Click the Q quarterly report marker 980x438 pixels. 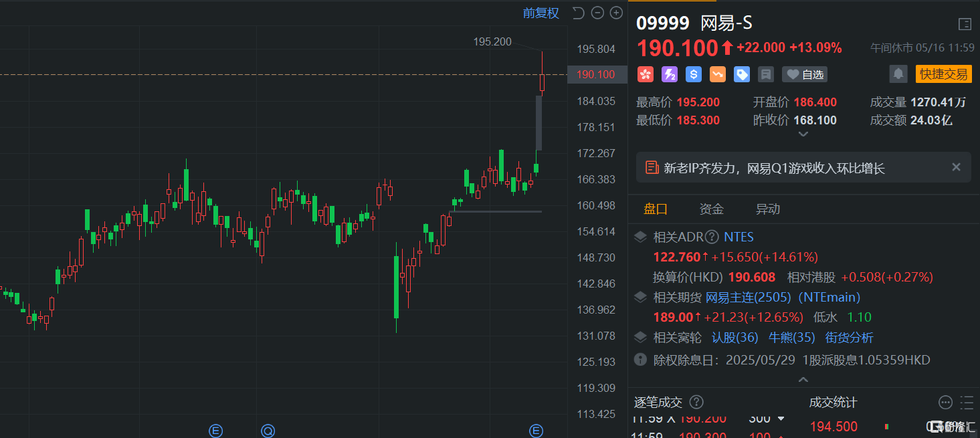268,431
